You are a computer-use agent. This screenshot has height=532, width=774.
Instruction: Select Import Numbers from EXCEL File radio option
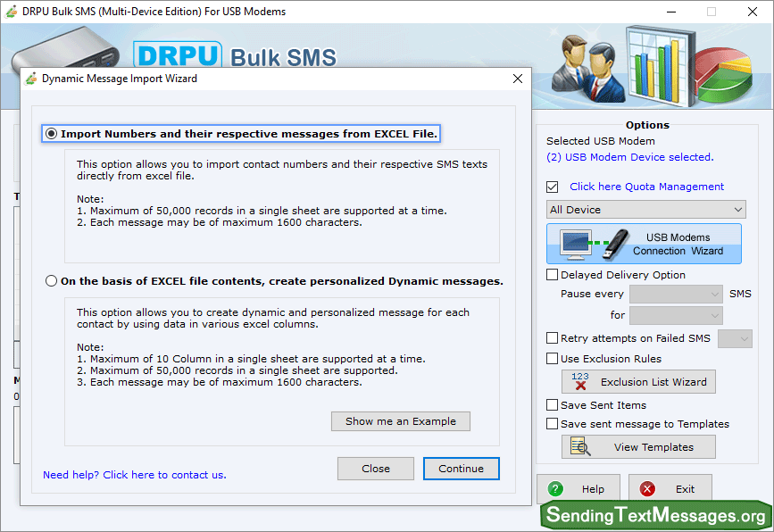52,134
